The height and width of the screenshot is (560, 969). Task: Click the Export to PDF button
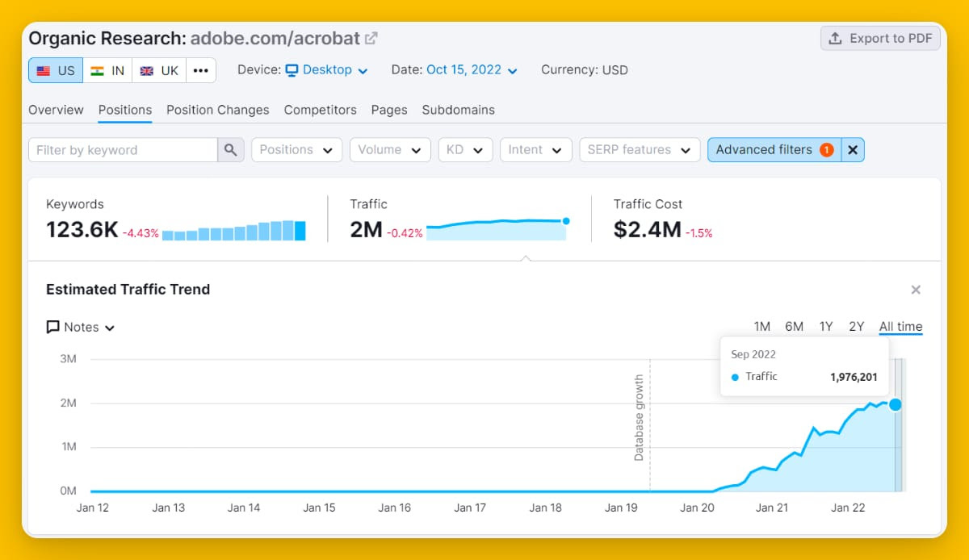pos(880,38)
